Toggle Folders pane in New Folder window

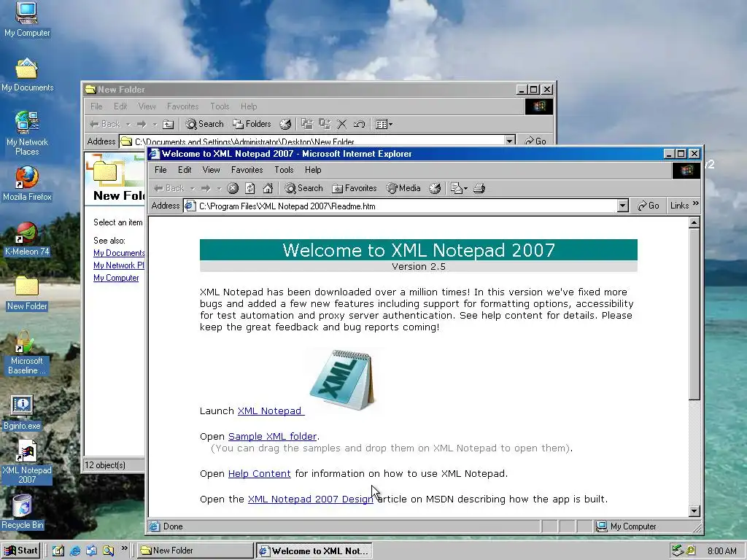[252, 124]
